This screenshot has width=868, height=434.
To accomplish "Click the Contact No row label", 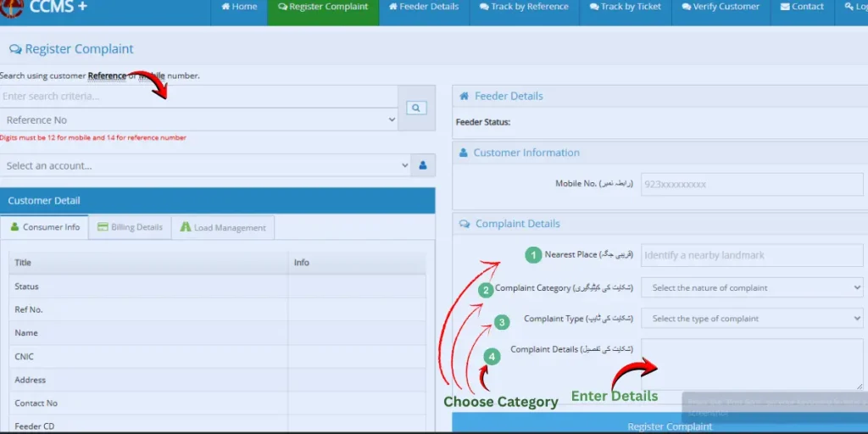I will pos(36,403).
